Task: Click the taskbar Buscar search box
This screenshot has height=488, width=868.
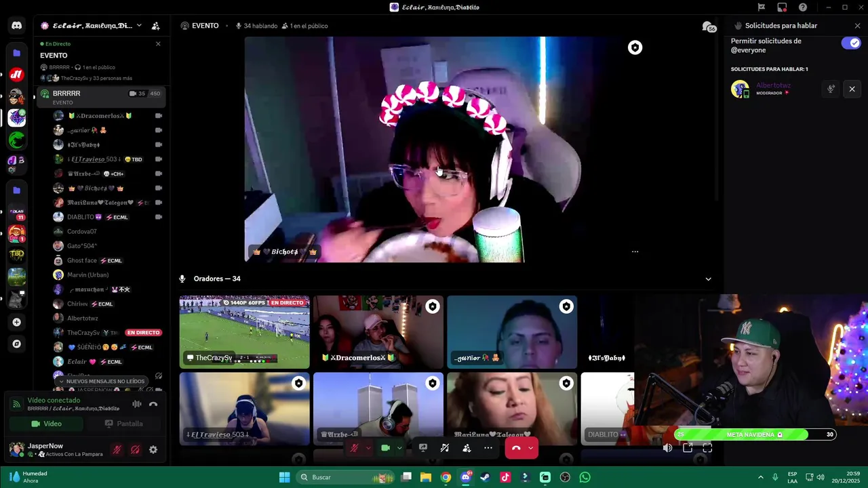Action: pos(346,477)
